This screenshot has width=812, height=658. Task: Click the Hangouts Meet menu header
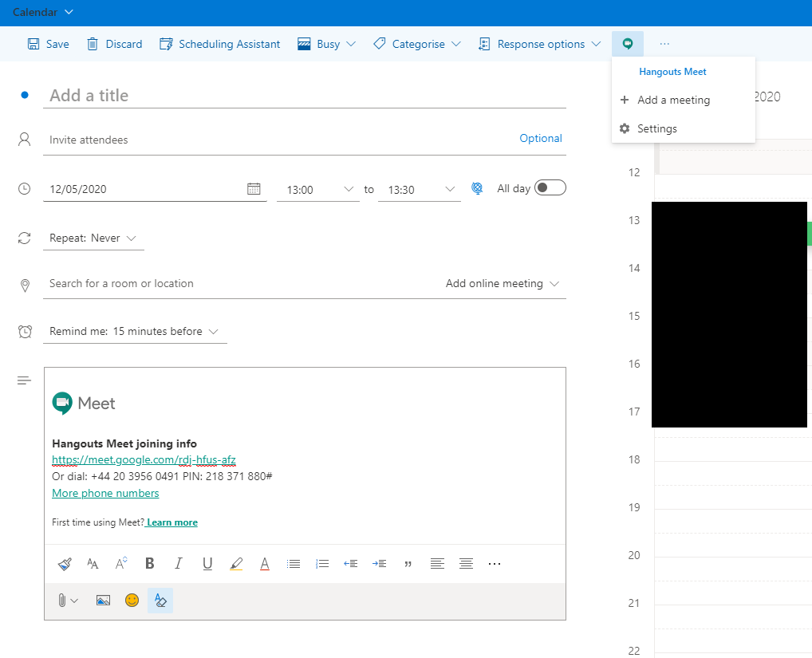tap(672, 72)
